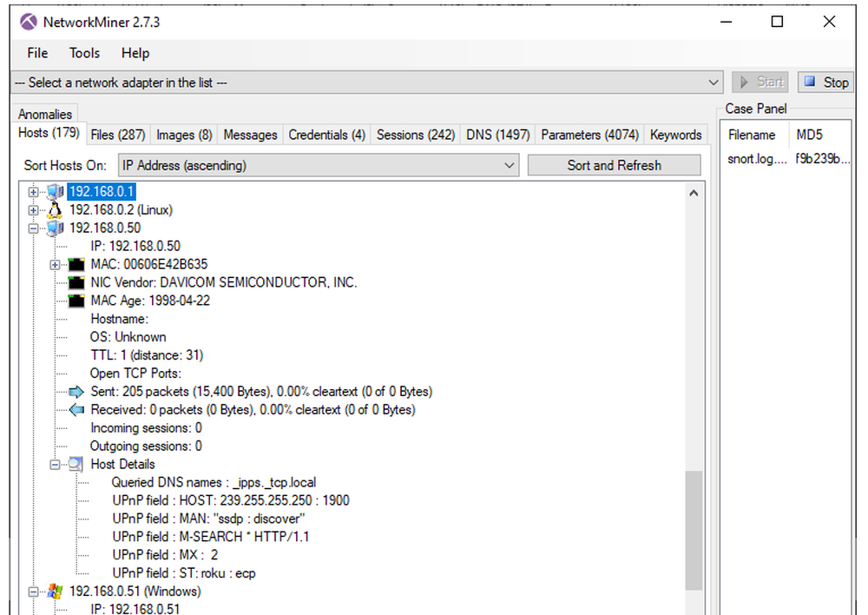Open the Images (8) tab

[x=184, y=135]
